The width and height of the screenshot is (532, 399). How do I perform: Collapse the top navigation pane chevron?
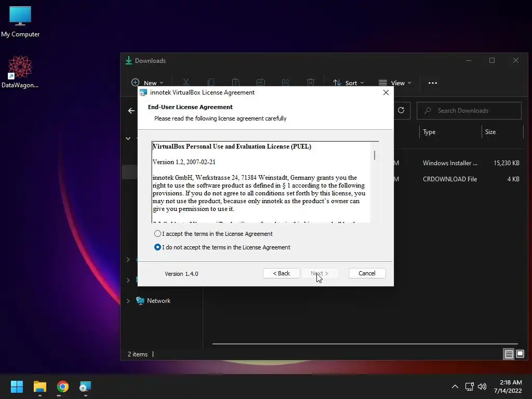(x=128, y=138)
